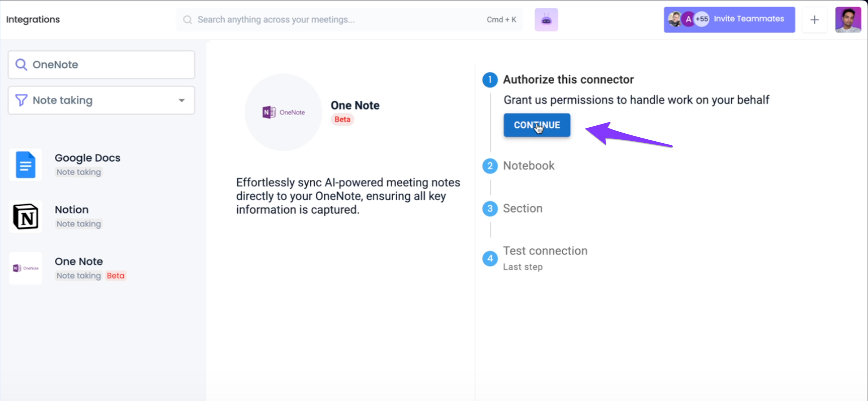This screenshot has width=868, height=401.
Task: Click the purple A avatar in Invite Teammates
Action: coord(688,19)
